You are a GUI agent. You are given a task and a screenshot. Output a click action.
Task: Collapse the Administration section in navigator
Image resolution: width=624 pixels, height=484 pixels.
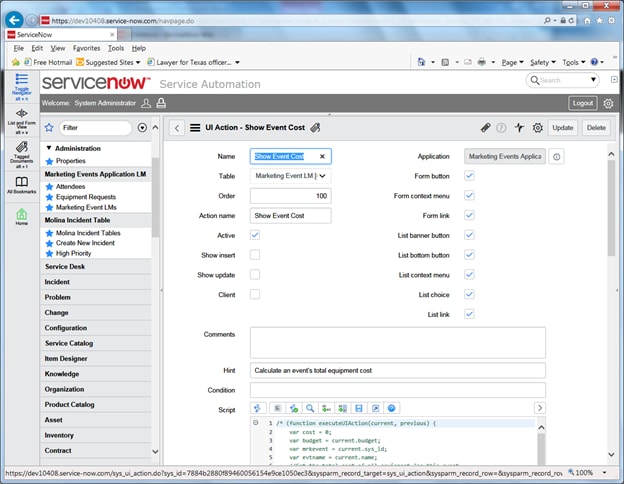pyautogui.click(x=49, y=148)
